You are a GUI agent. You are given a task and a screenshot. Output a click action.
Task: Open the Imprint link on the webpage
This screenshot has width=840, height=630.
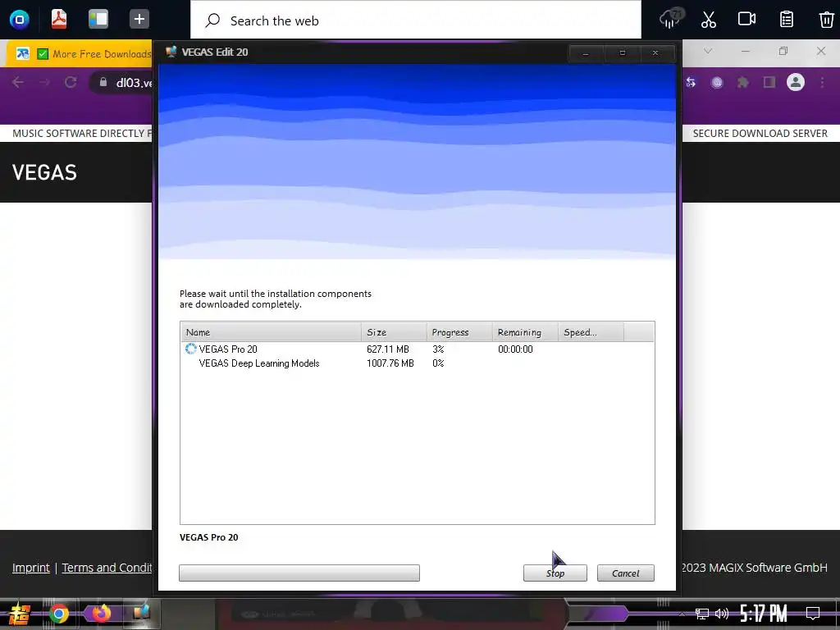coord(31,568)
